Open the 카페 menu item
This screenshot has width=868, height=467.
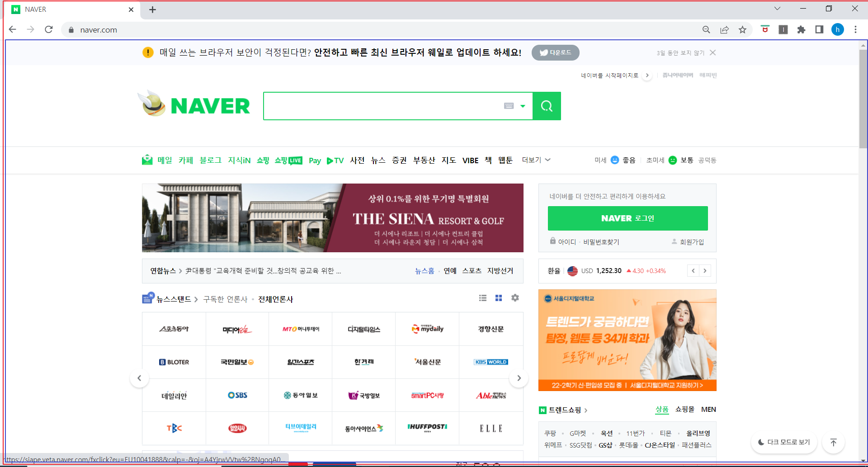click(186, 160)
